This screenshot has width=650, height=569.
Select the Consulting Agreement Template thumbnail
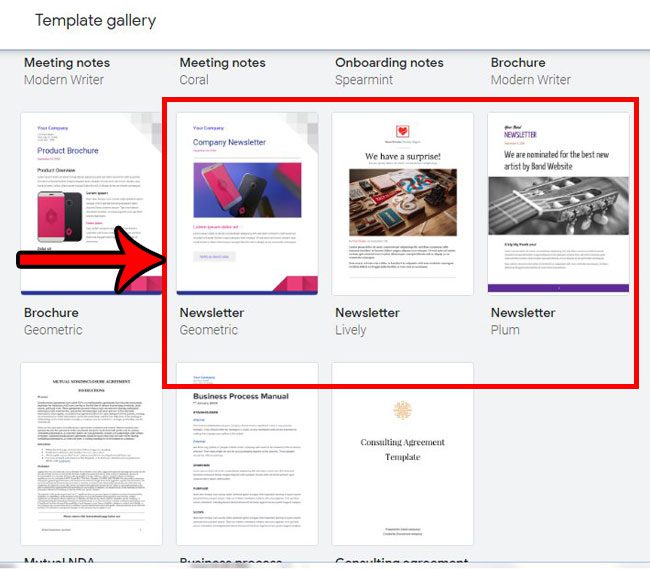[x=403, y=454]
